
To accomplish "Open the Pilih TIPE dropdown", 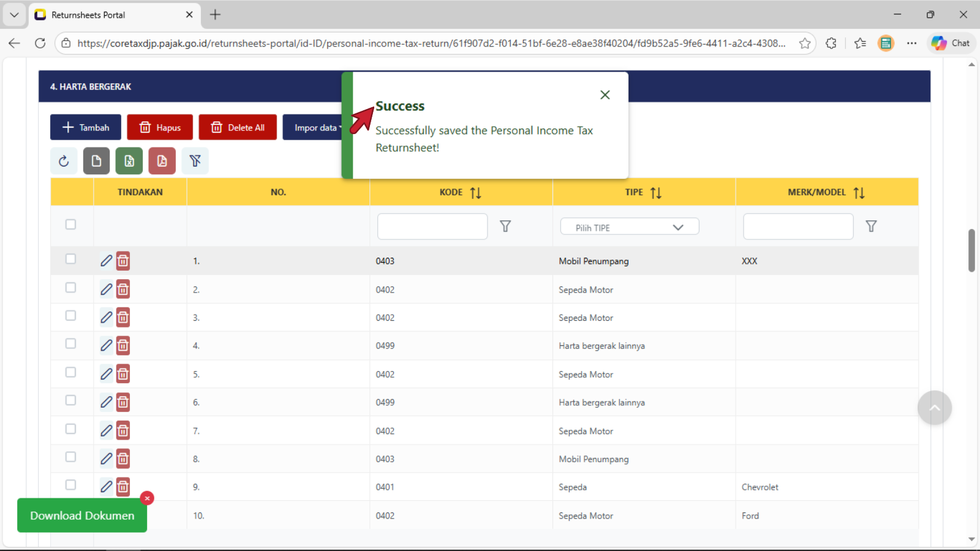I will point(629,227).
